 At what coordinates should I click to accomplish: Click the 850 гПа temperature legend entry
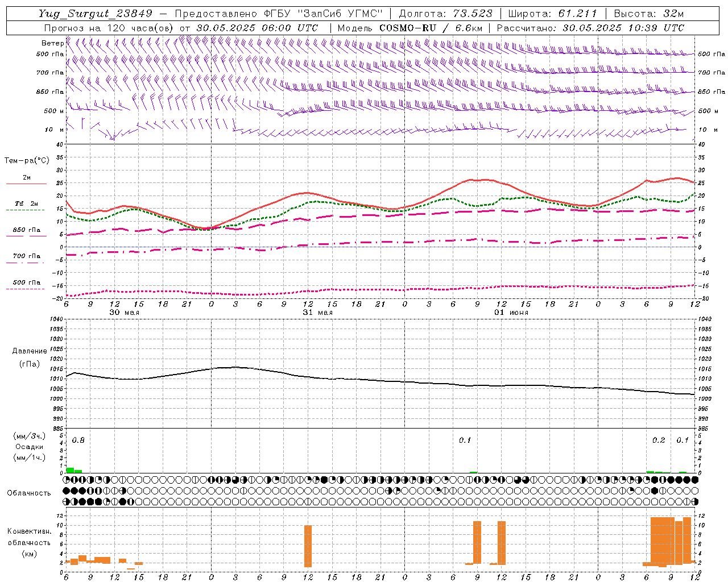[26, 230]
